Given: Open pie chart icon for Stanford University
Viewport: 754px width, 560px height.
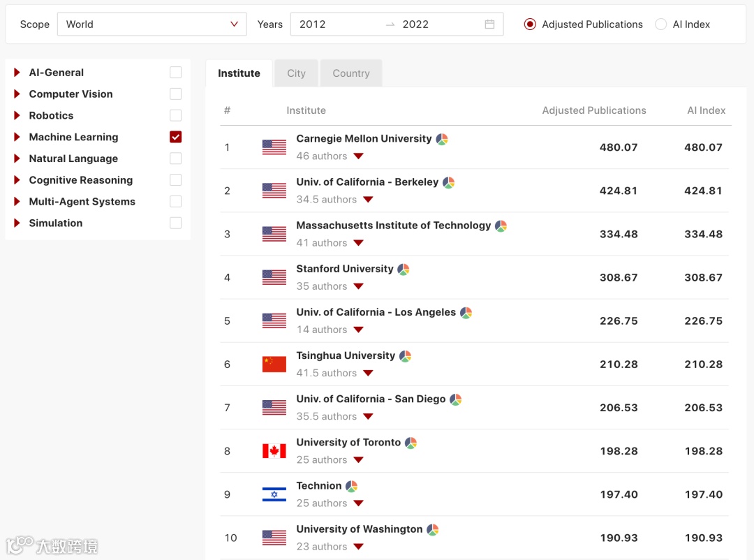Looking at the screenshot, I should coord(404,270).
